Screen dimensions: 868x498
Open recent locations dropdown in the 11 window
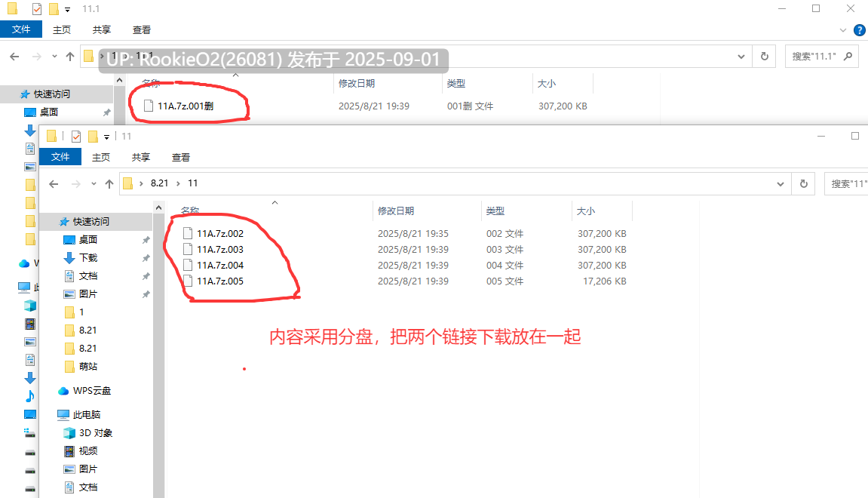click(94, 184)
